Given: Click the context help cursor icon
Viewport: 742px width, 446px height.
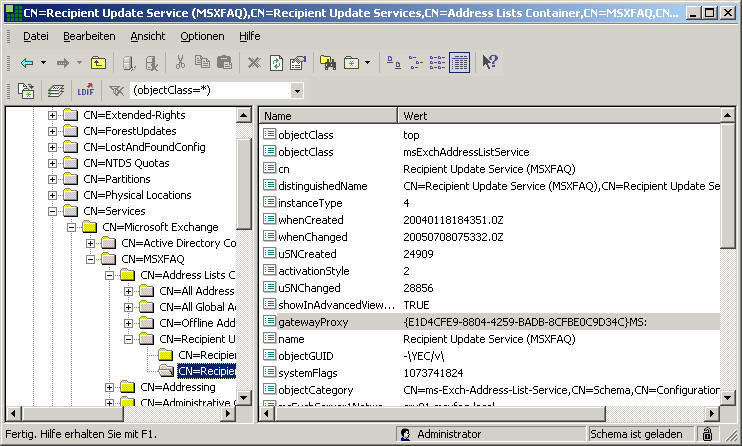Looking at the screenshot, I should pos(490,62).
